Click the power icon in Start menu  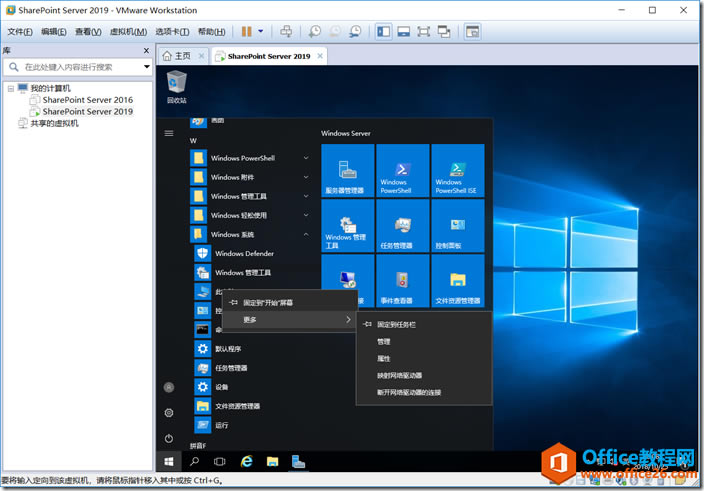(x=169, y=438)
